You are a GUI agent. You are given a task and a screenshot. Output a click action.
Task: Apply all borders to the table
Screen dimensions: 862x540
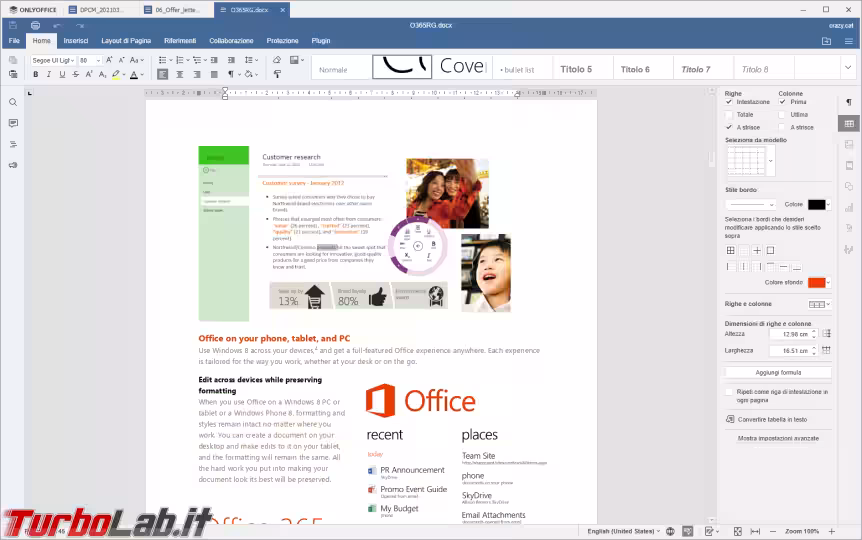(731, 250)
